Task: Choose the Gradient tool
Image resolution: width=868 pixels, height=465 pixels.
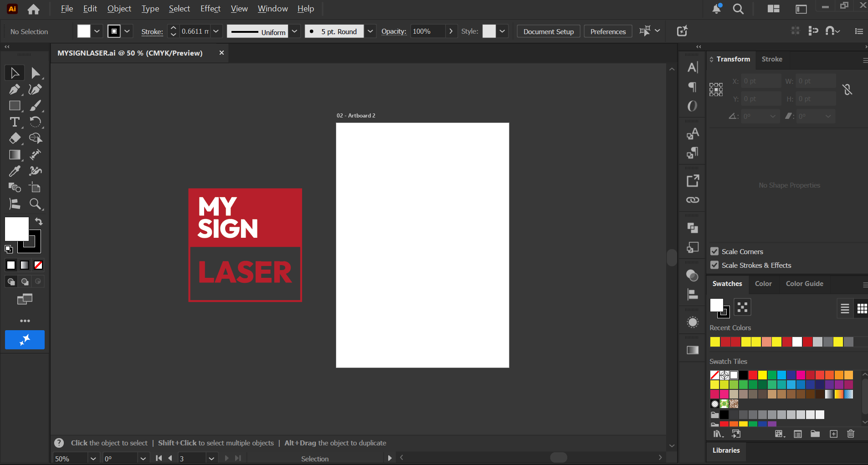Action: (15, 155)
